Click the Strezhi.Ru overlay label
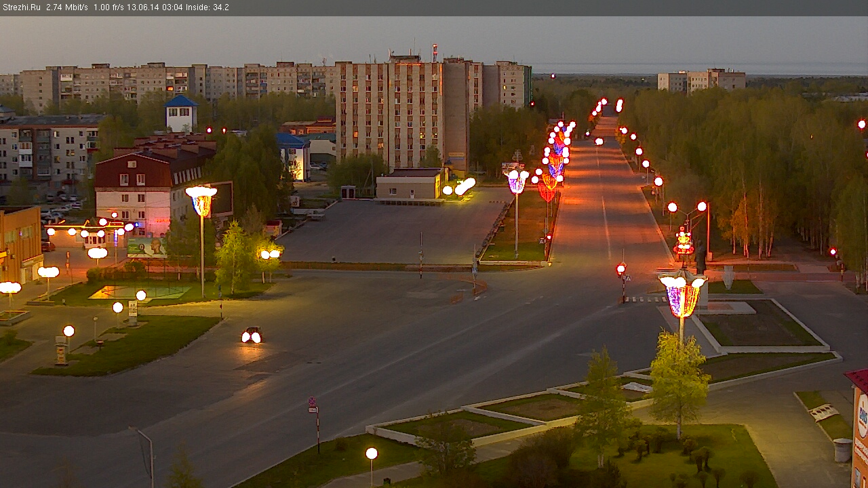 pos(22,7)
